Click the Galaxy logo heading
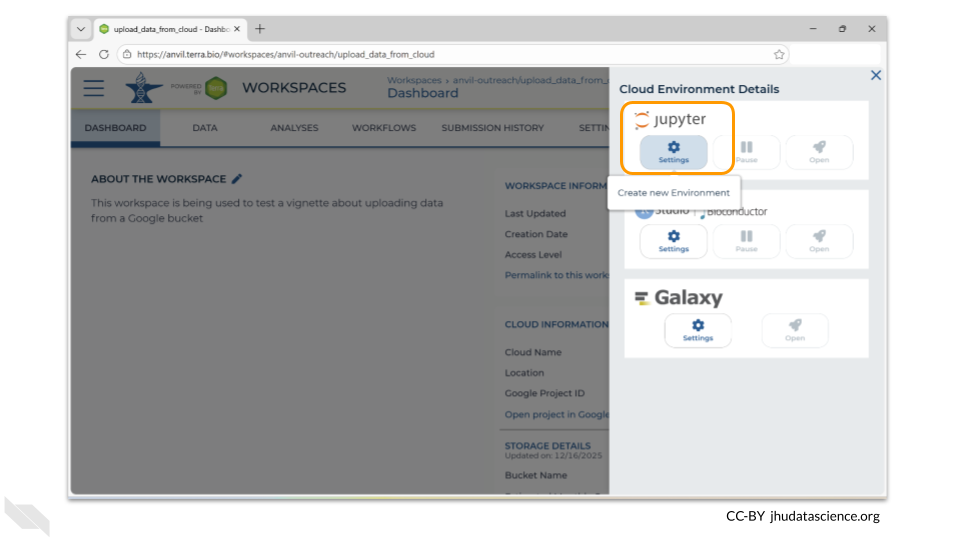This screenshot has height=540, width=960. (679, 298)
